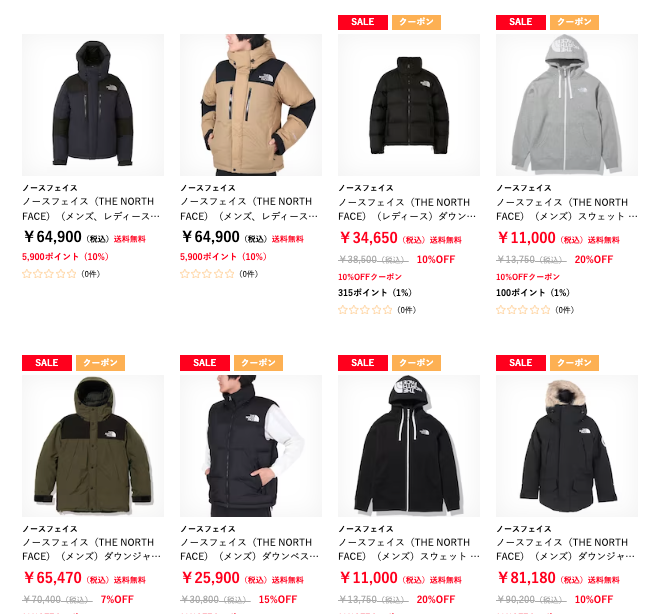View the olive green Mountain down jacket
Viewport: 671px width, 614px height.
(x=93, y=446)
